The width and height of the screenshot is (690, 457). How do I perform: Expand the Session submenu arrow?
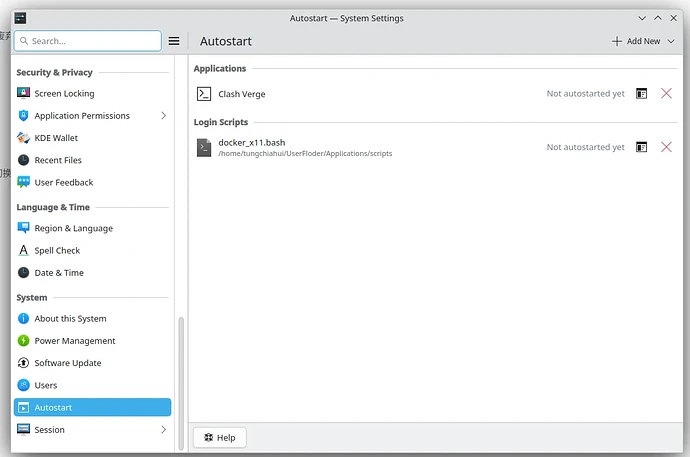coord(164,430)
